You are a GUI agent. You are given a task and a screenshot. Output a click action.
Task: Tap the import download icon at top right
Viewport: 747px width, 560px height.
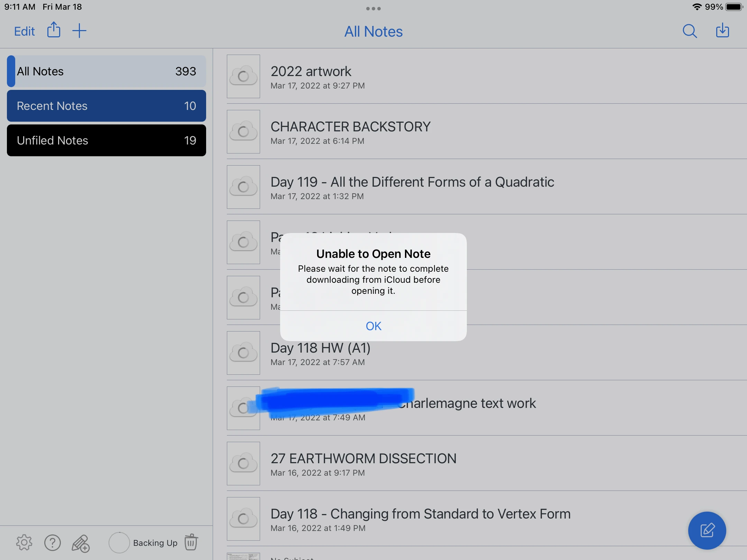tap(722, 31)
